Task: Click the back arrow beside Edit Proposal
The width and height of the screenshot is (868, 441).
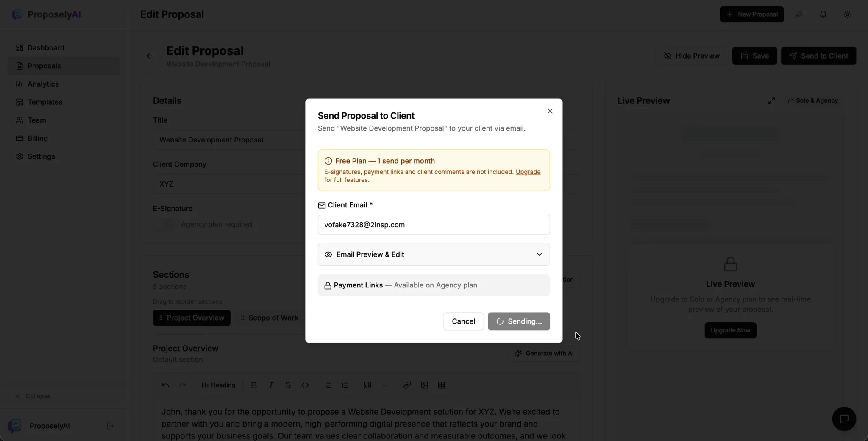Action: tap(149, 56)
